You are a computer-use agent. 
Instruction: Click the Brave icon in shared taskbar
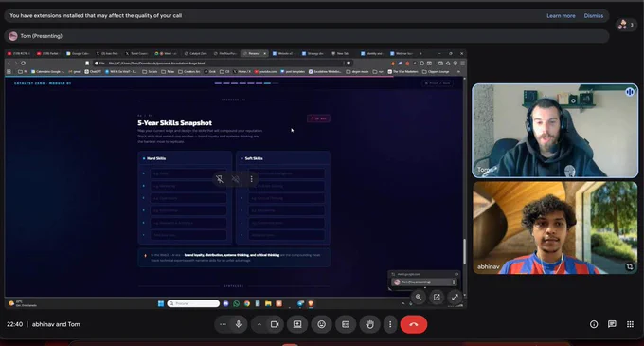click(311, 303)
